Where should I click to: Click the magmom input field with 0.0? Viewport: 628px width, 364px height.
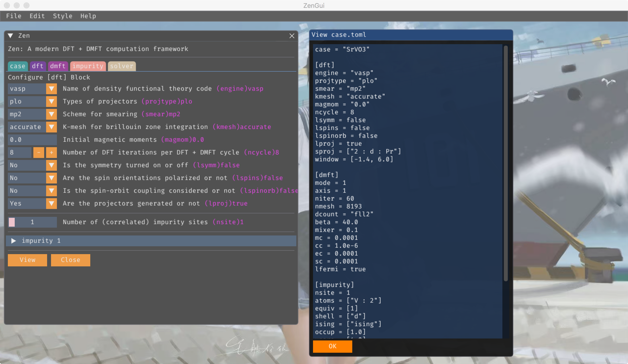32,140
